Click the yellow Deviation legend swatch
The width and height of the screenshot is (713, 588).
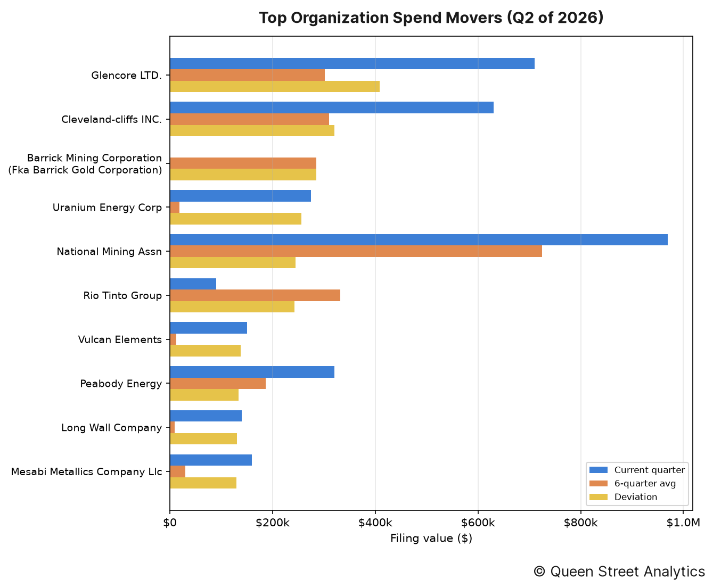coord(599,497)
